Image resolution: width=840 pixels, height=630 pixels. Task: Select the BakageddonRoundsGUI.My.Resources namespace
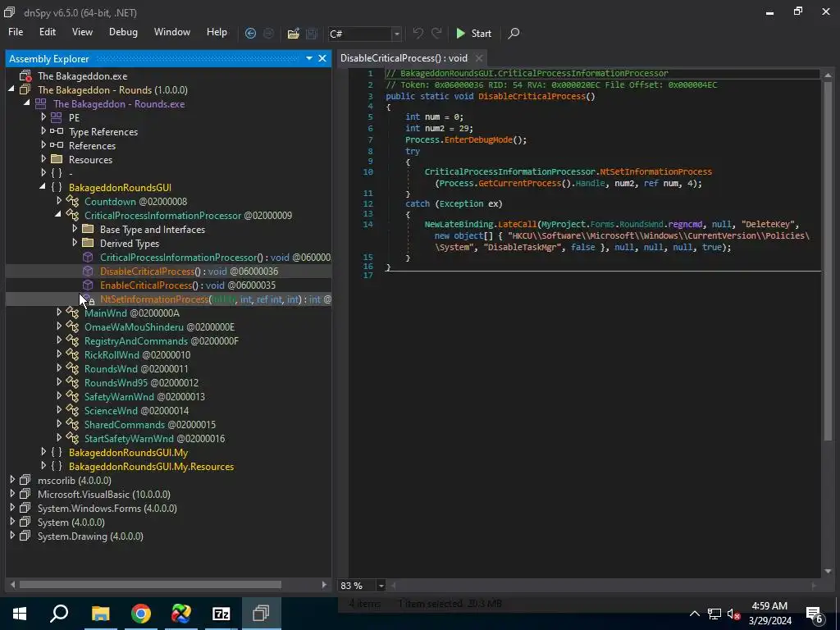(x=151, y=466)
